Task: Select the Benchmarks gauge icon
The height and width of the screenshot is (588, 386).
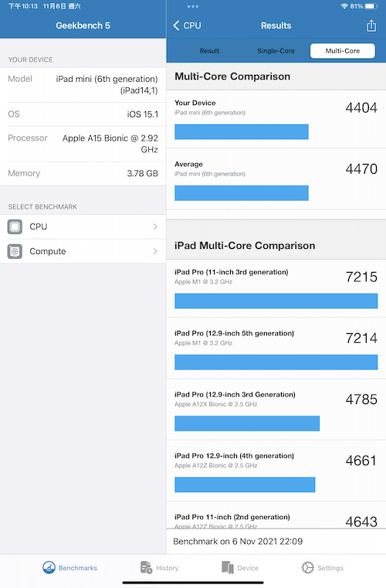Action: click(49, 567)
